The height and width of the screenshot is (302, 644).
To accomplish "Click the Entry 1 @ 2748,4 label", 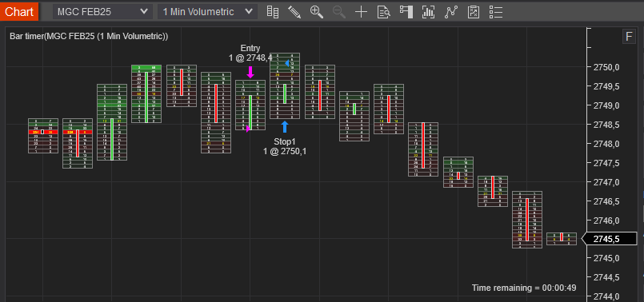I will (250, 54).
